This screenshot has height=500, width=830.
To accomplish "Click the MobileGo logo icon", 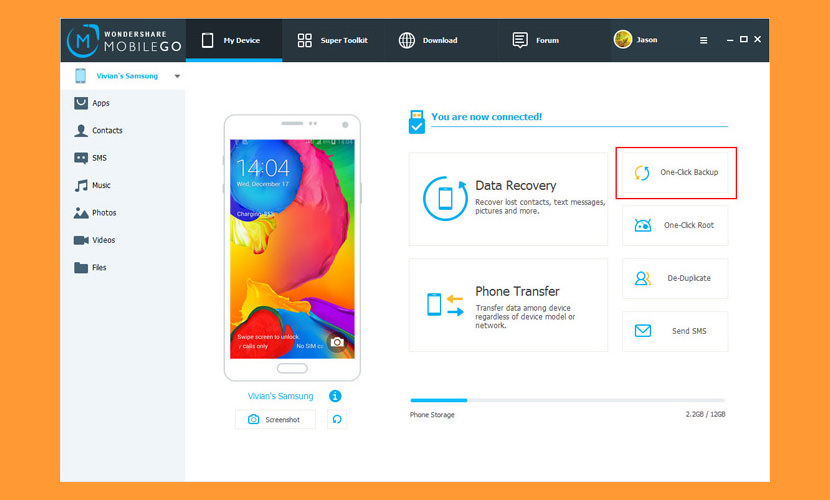I will pyautogui.click(x=83, y=40).
